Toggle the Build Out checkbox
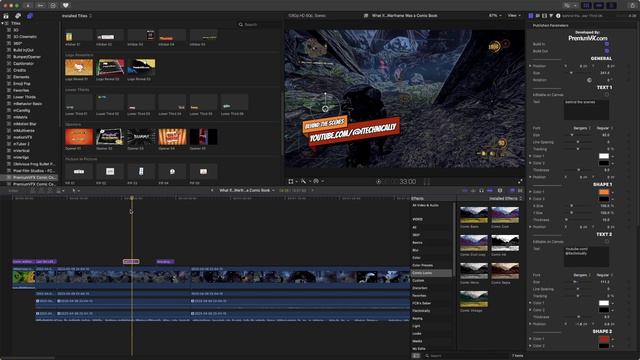 (x=607, y=51)
